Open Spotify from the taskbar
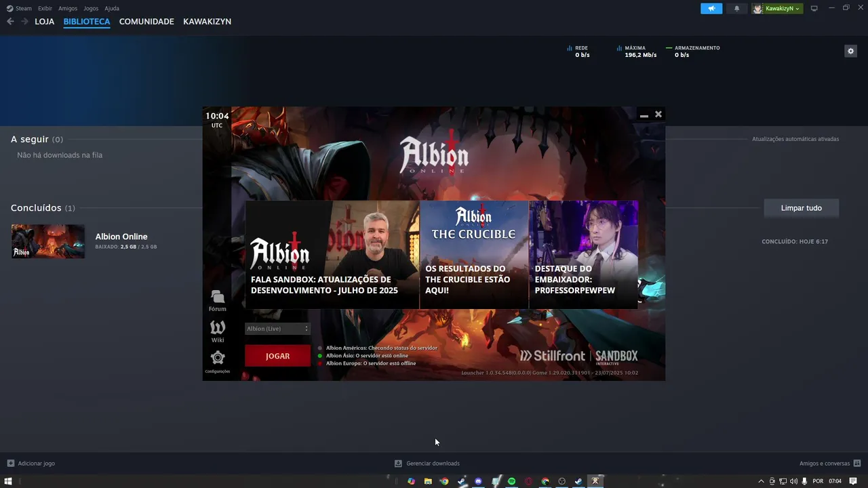 [511, 481]
